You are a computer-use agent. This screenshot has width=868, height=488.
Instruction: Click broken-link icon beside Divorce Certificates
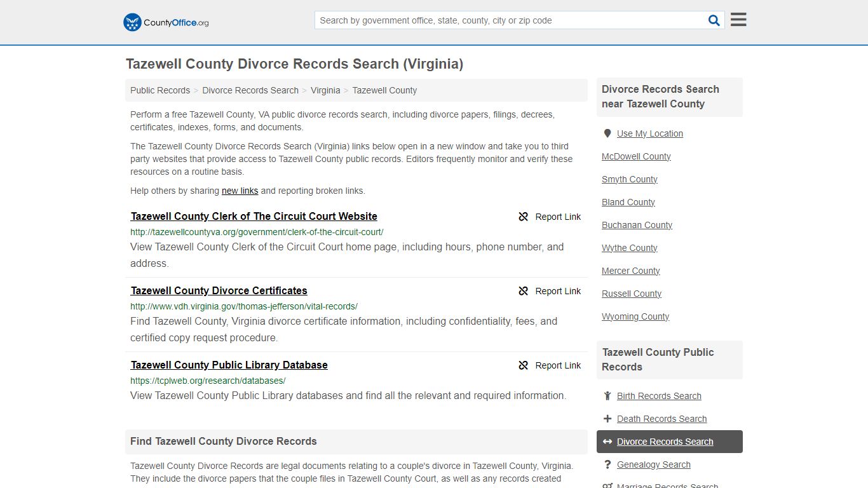[x=524, y=291]
